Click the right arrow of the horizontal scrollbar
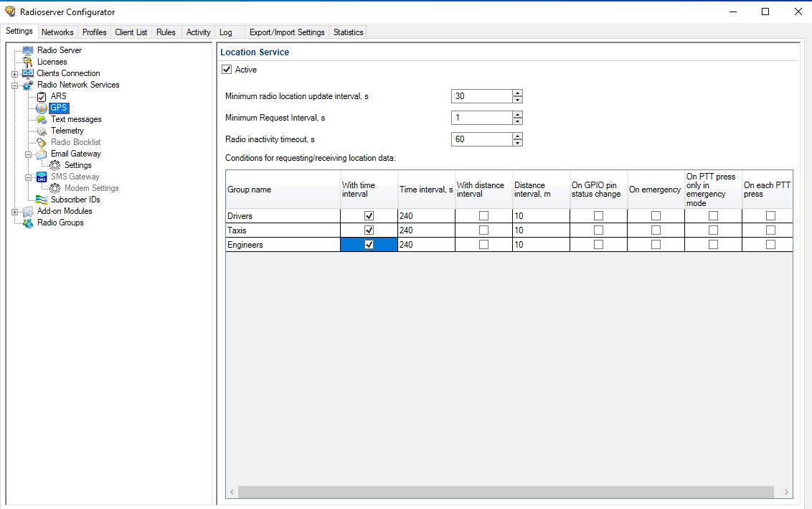Viewport: 812px width, 509px height. coord(786,492)
